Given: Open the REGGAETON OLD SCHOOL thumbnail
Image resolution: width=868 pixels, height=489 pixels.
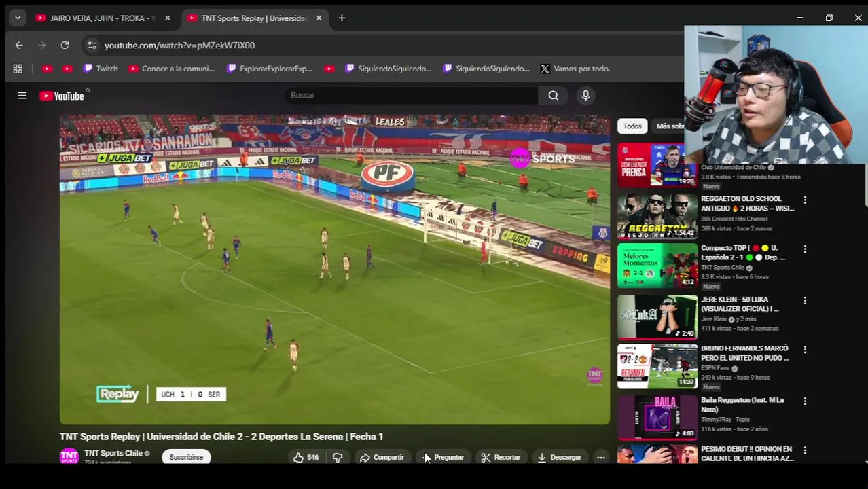Looking at the screenshot, I should click(657, 217).
